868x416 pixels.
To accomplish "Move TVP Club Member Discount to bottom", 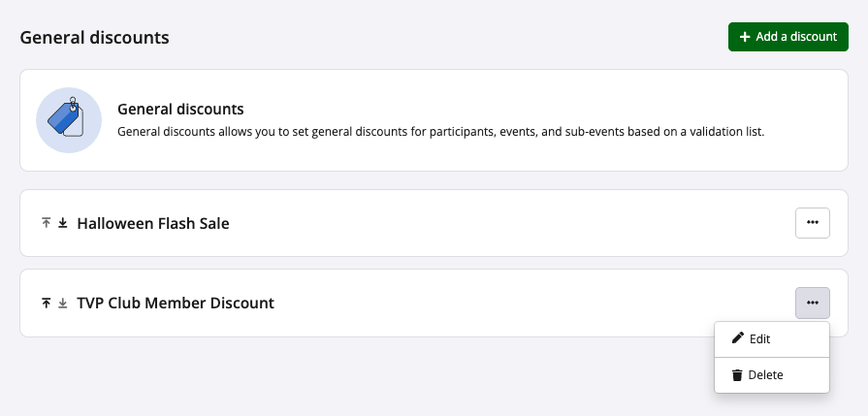I will tap(63, 303).
